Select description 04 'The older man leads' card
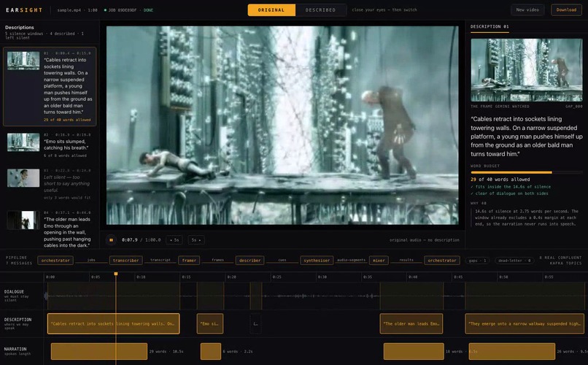Image resolution: width=588 pixels, height=365 pixels. (50, 228)
